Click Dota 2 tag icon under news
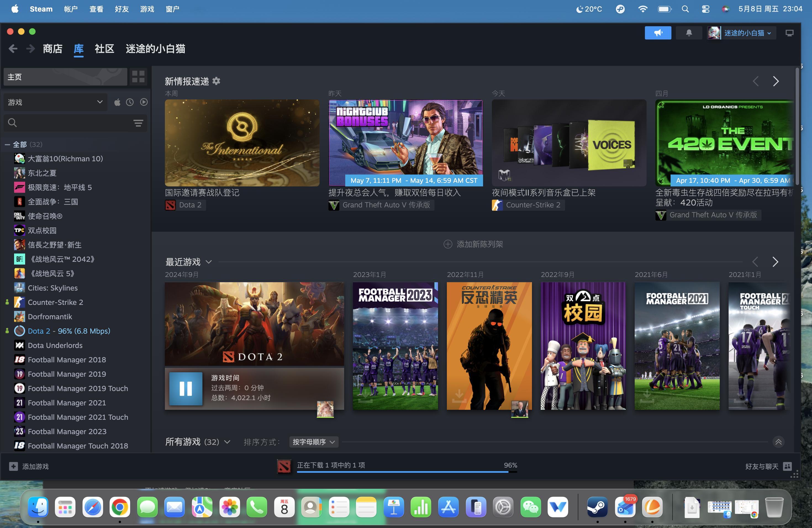Image resolution: width=812 pixels, height=528 pixels. [x=170, y=205]
